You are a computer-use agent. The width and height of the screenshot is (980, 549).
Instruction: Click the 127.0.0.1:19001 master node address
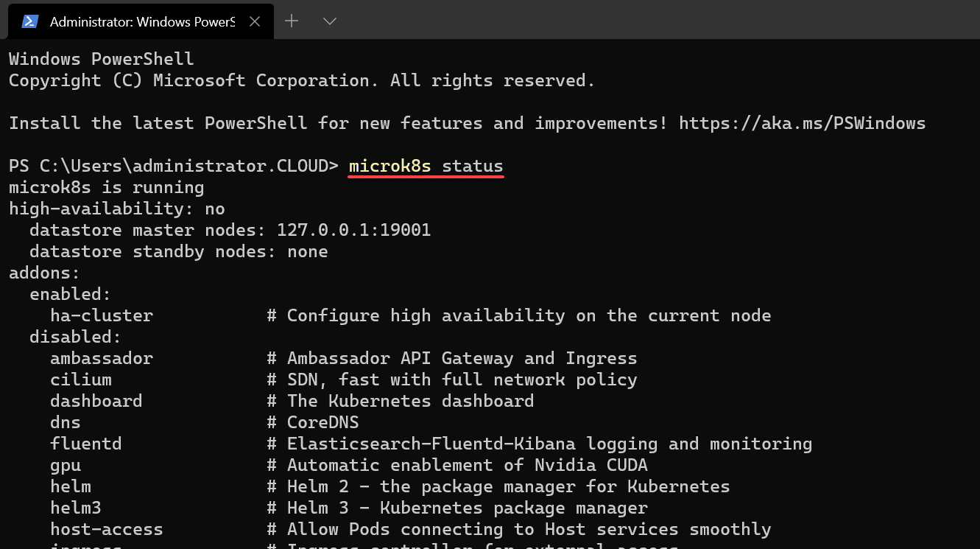pyautogui.click(x=353, y=230)
